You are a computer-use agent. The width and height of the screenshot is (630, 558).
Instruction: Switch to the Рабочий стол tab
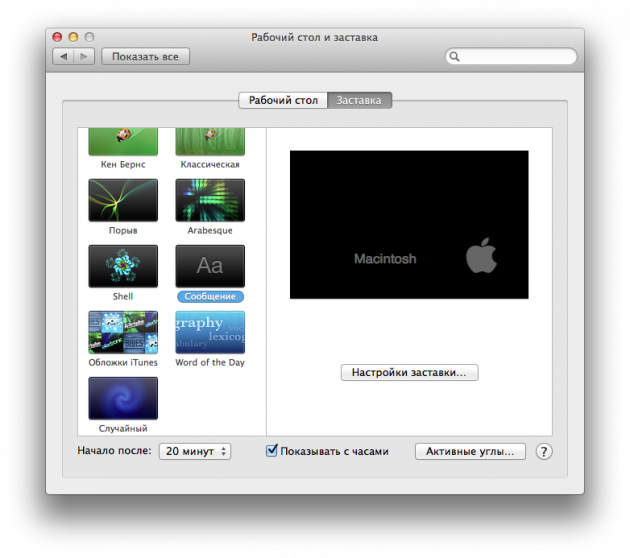pos(283,100)
